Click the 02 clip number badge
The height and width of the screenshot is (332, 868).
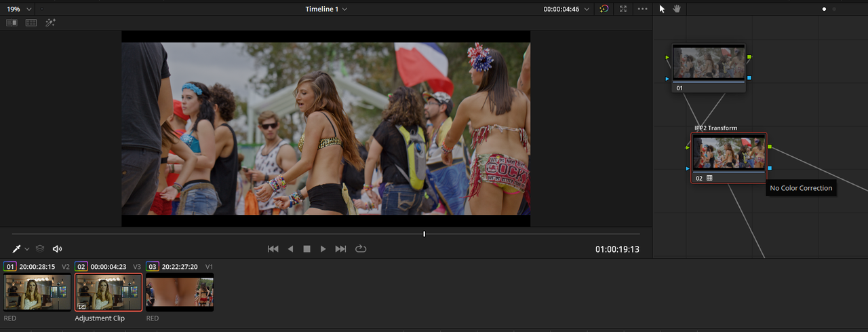pos(81,267)
